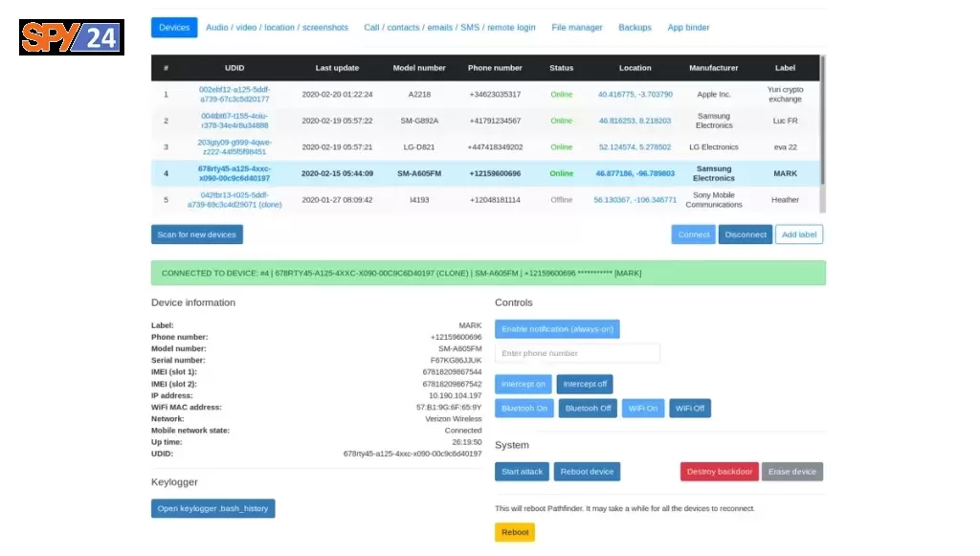Screen dimensions: 980x556
Task: Click the Location column header
Action: 635,68
